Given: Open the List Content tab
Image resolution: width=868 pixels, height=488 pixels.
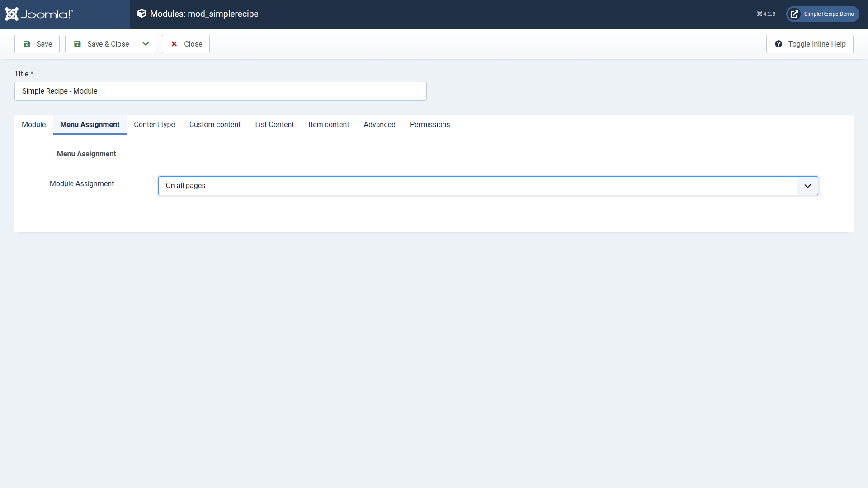Looking at the screenshot, I should (x=274, y=125).
